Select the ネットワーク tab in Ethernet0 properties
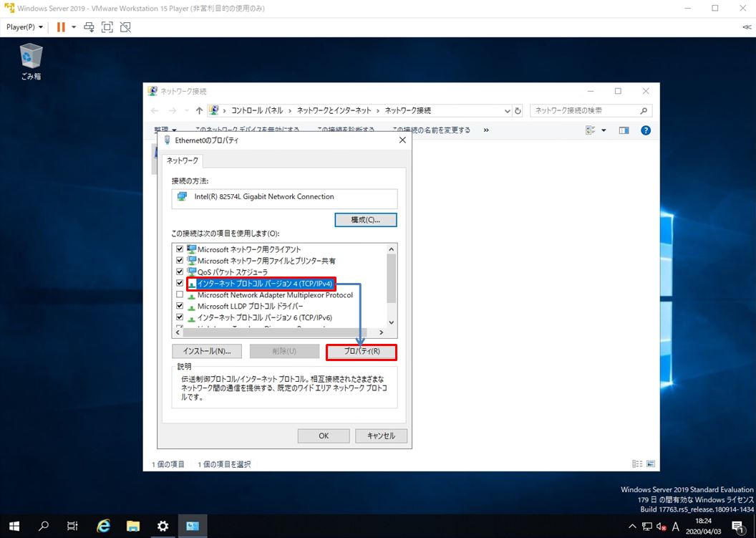 pos(183,160)
